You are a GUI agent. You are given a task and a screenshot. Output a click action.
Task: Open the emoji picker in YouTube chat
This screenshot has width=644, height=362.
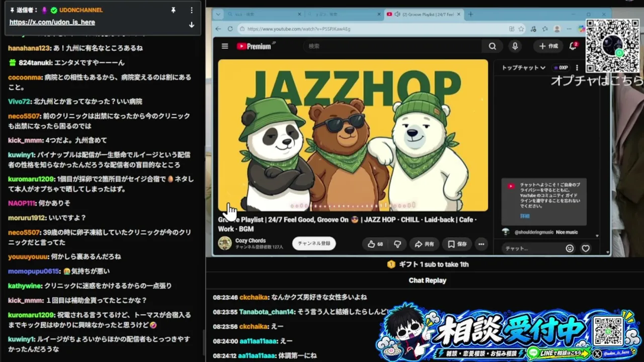coord(570,248)
